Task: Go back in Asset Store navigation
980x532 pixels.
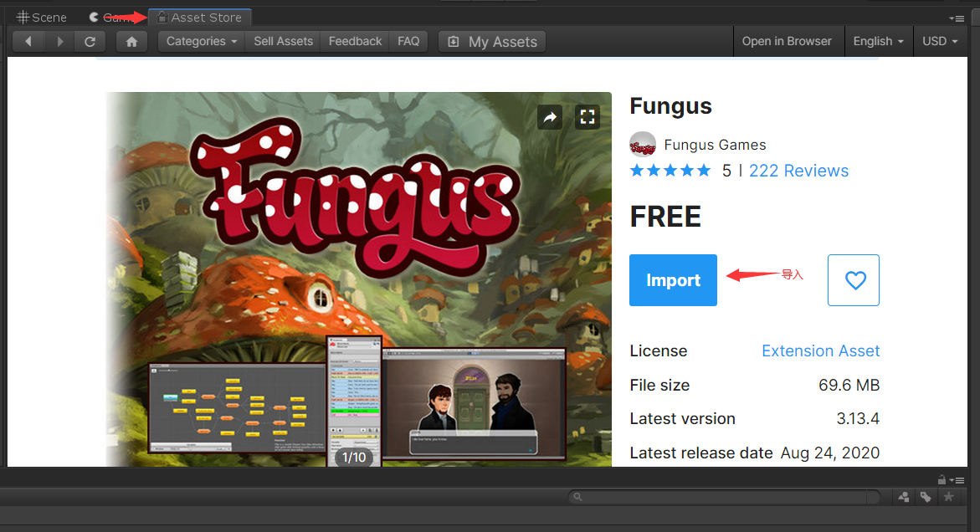Action: click(28, 42)
